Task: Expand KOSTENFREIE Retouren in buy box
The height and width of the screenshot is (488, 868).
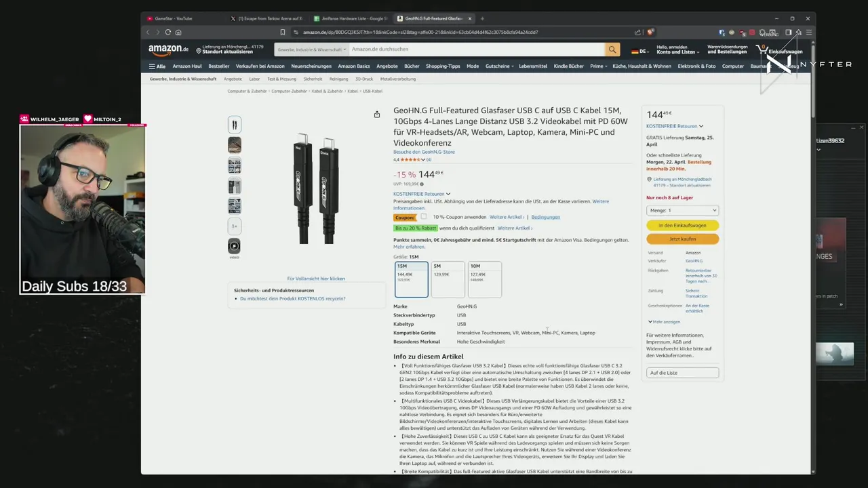Action: 675,126
